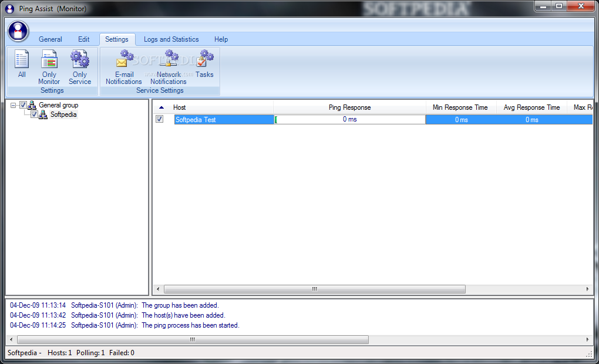Click log panel scroll right arrow
Viewport: 599px width, 364px height.
click(x=587, y=339)
